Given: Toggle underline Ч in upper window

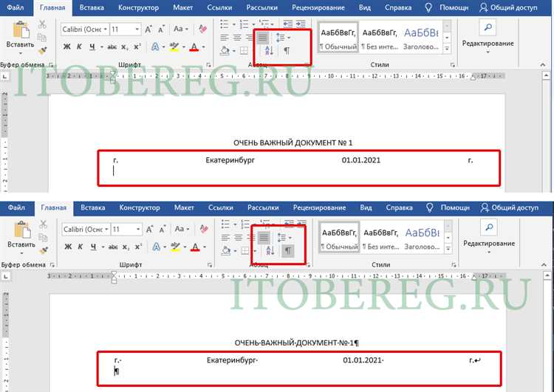Looking at the screenshot, I should [92, 47].
